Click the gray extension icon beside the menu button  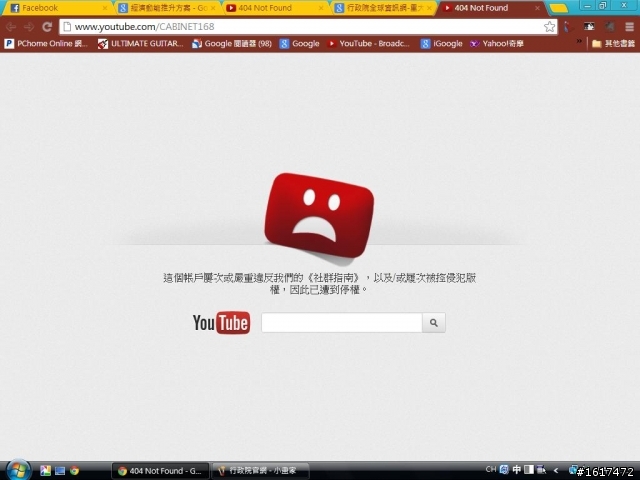point(609,27)
